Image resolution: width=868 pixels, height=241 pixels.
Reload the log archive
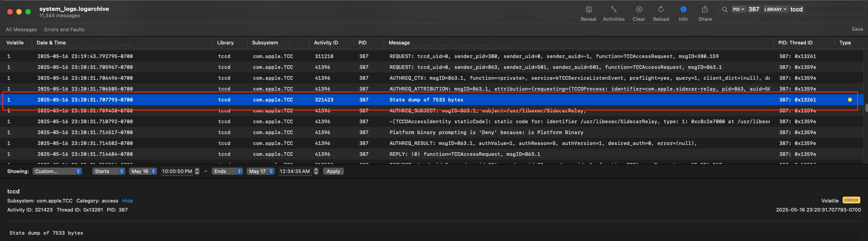pos(661,10)
